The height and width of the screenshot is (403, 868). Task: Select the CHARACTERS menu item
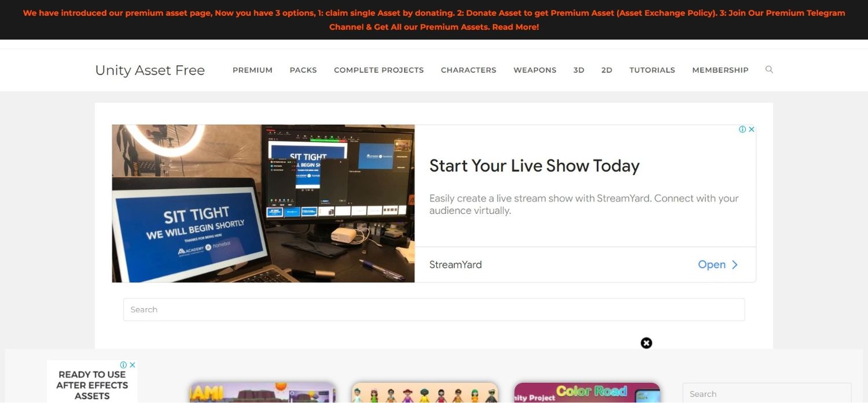tap(469, 70)
